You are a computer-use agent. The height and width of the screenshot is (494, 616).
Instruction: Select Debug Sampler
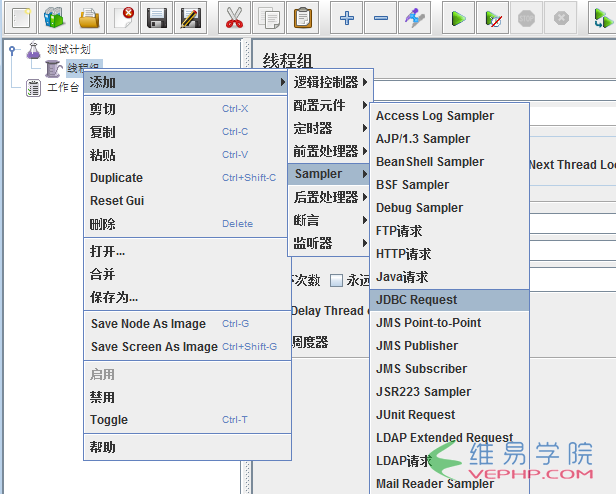click(449, 208)
